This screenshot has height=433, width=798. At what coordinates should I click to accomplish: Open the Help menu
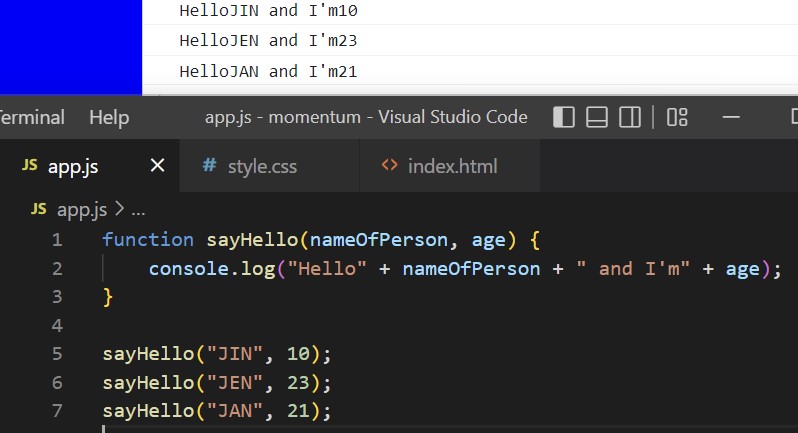pyautogui.click(x=109, y=118)
